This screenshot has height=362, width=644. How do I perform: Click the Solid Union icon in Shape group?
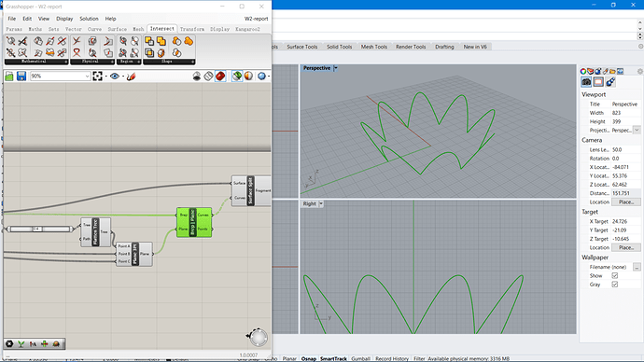[149, 41]
